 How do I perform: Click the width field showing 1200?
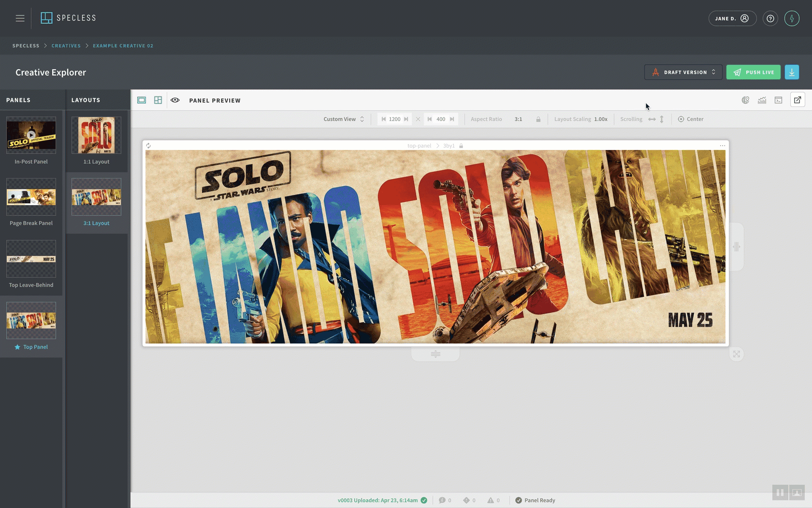pos(395,119)
